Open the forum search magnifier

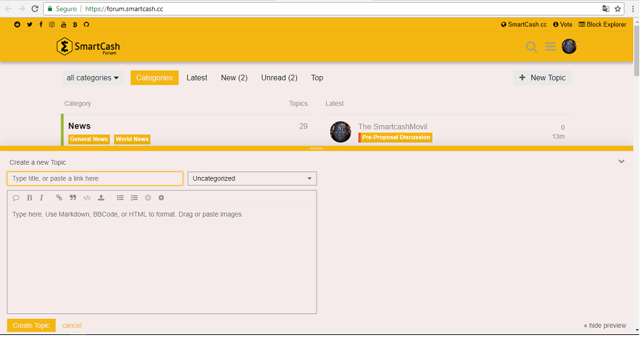pos(532,46)
